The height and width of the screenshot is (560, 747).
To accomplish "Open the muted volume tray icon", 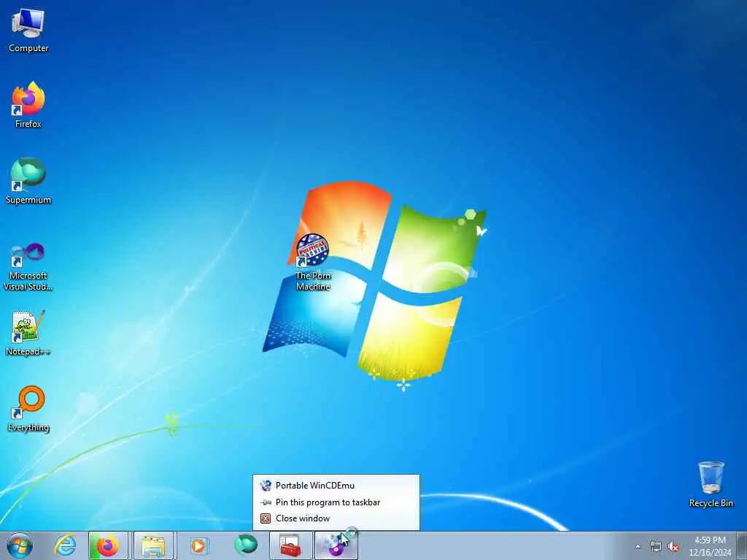I will (x=673, y=546).
